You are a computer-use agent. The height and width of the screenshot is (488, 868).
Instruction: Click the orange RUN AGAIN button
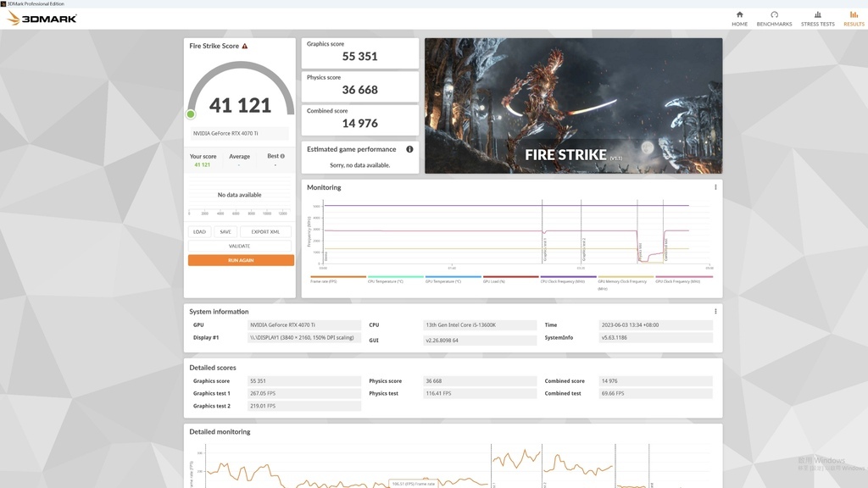(x=241, y=260)
